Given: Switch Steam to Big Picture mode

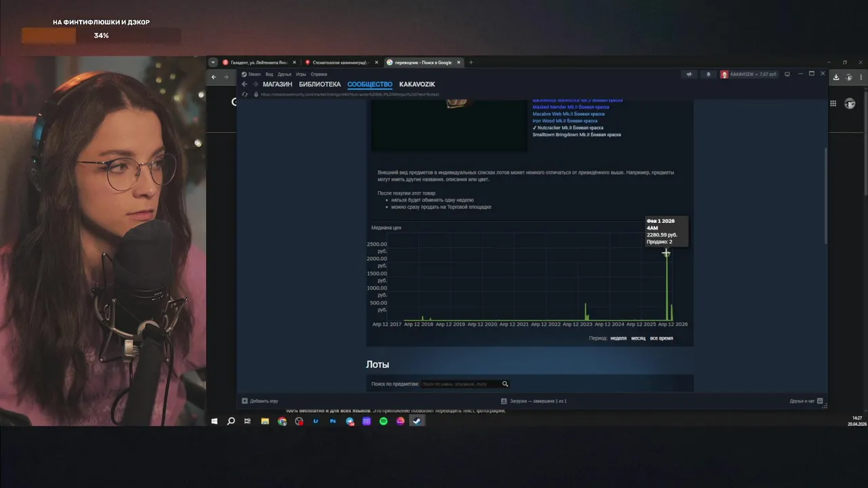Looking at the screenshot, I should pyautogui.click(x=787, y=74).
